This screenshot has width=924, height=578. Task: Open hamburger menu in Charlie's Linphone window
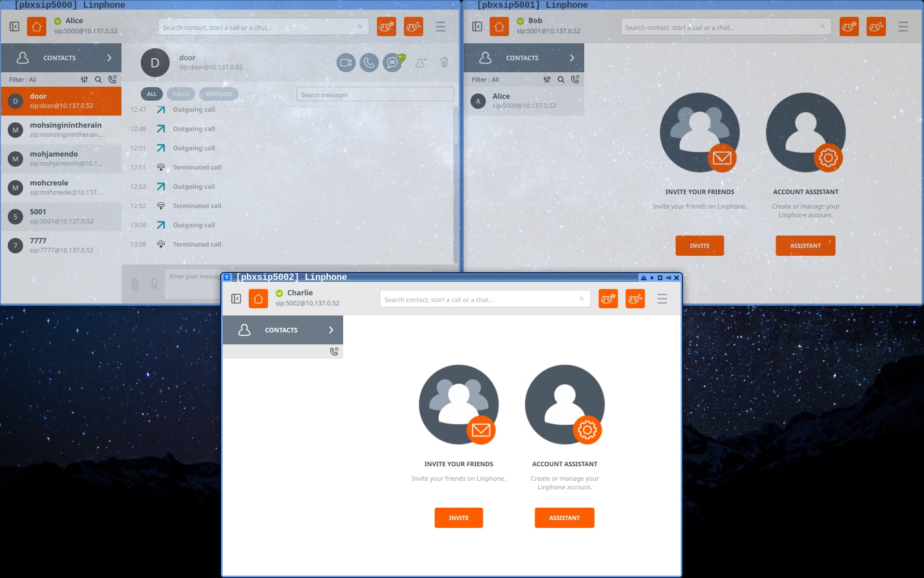pos(662,299)
